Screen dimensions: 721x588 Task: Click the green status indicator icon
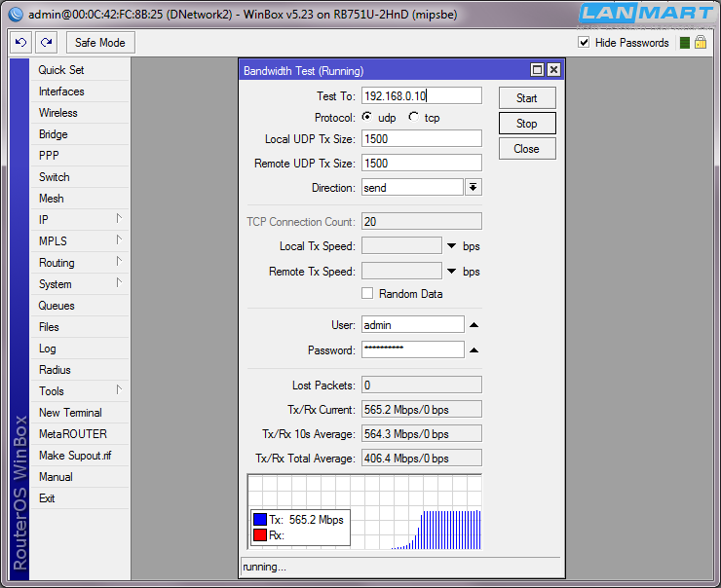point(685,43)
